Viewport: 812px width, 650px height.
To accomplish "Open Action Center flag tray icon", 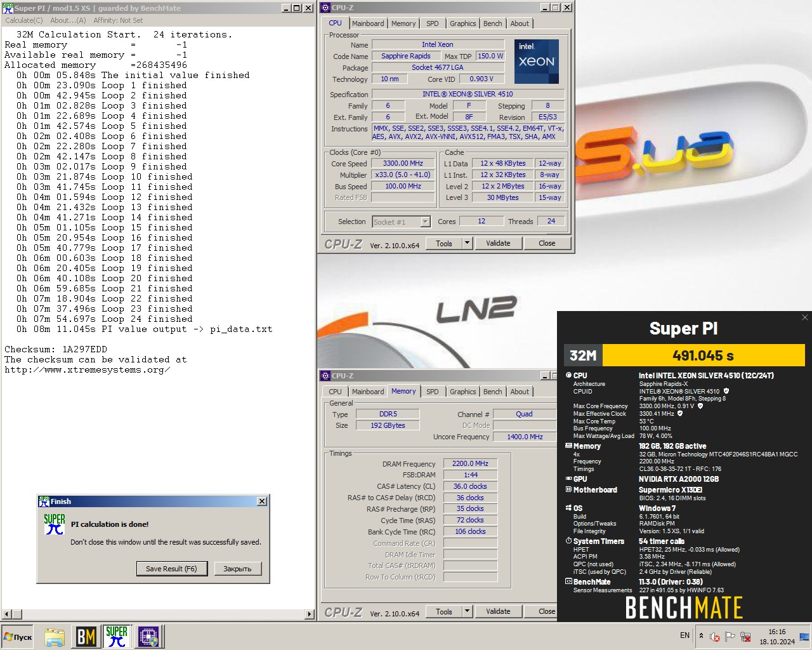I will pos(730,637).
